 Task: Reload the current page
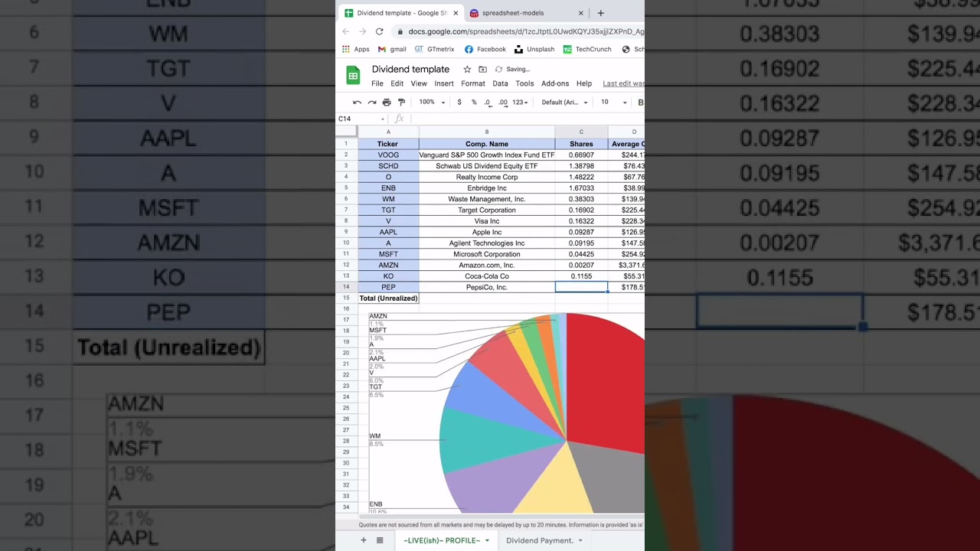click(x=379, y=31)
